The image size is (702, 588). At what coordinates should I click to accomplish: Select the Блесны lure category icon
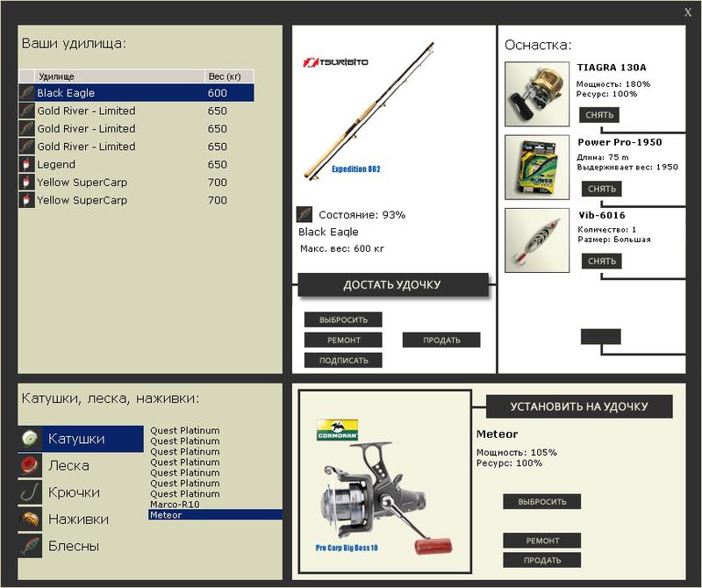point(30,546)
